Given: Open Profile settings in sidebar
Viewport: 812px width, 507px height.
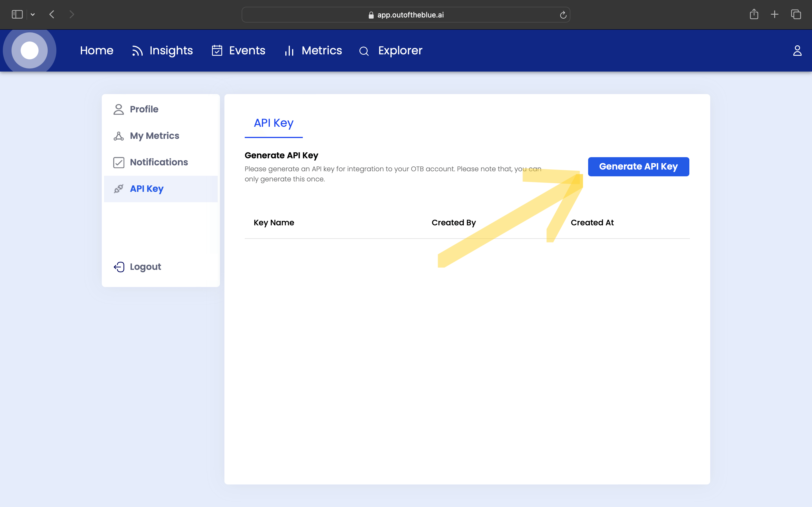Looking at the screenshot, I should [x=144, y=109].
